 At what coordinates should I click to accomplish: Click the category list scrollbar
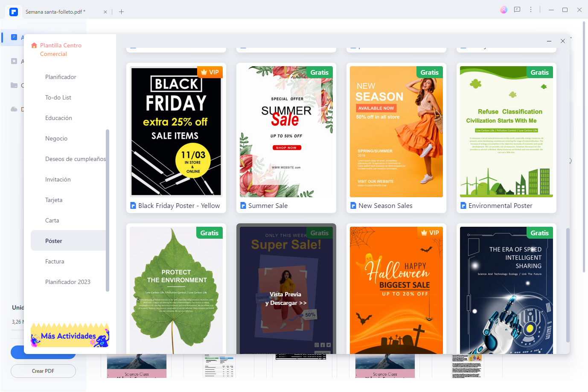[108, 210]
